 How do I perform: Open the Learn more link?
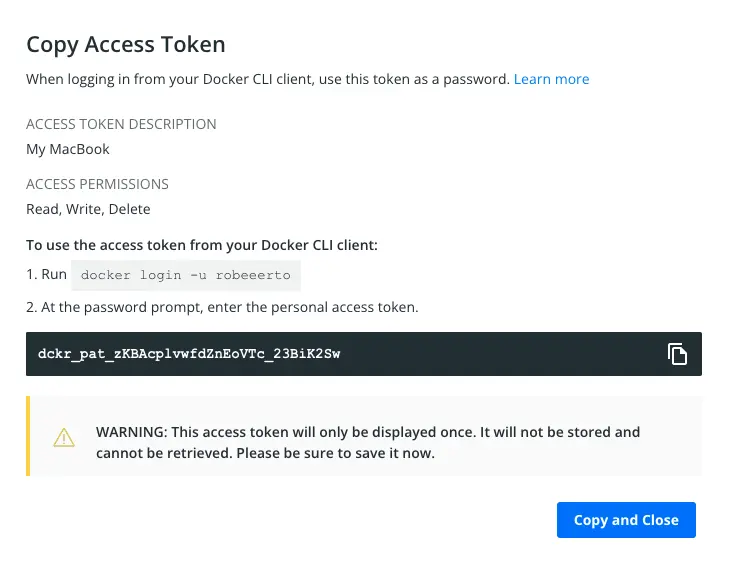pos(551,79)
